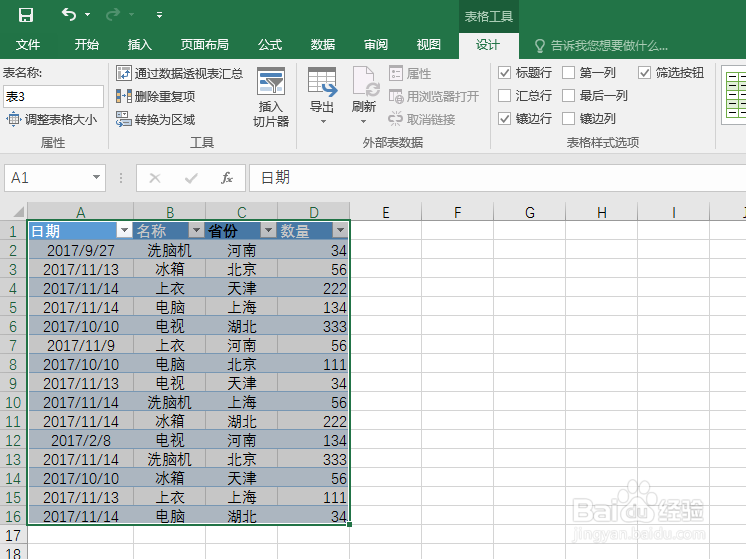
Task: Expand the 导出 dropdown arrow
Action: click(323, 122)
